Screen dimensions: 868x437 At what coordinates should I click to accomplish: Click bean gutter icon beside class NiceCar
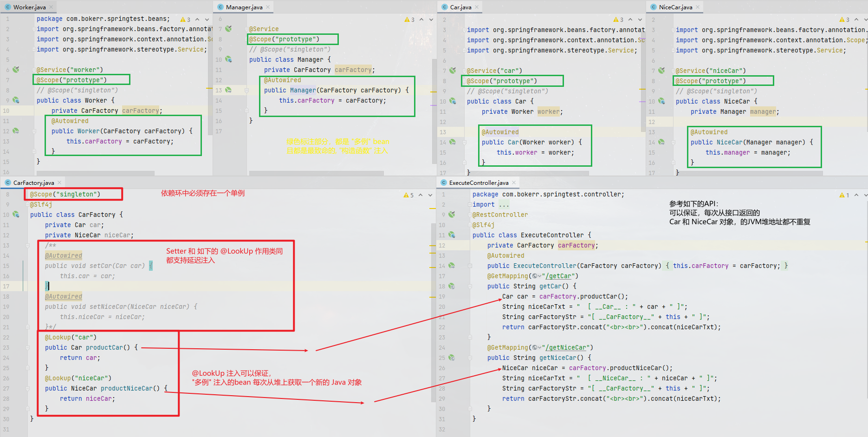point(661,101)
